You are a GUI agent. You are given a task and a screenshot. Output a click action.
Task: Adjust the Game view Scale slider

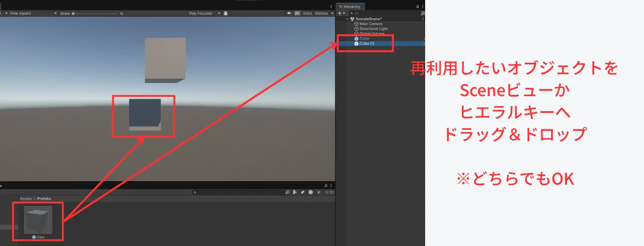pos(94,13)
